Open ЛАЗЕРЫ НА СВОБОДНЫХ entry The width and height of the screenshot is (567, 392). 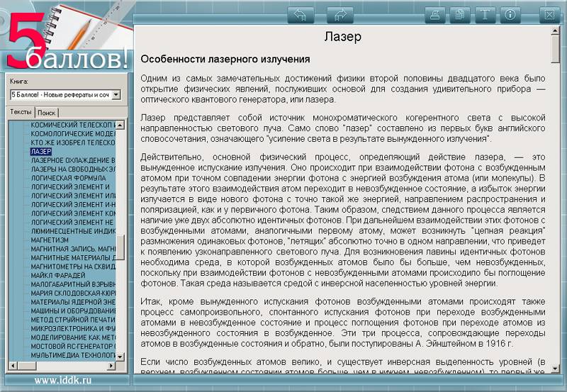pyautogui.click(x=73, y=169)
